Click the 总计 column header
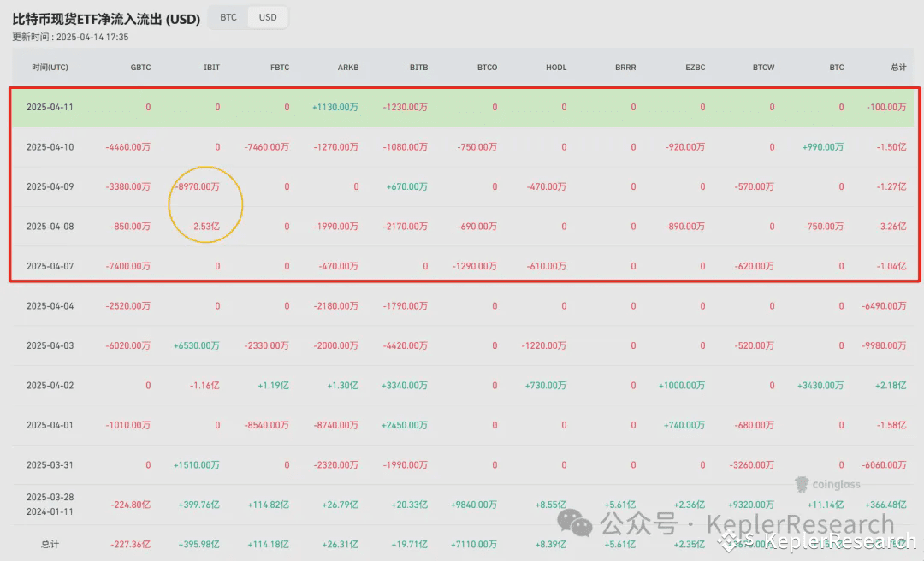The image size is (924, 561). [898, 68]
